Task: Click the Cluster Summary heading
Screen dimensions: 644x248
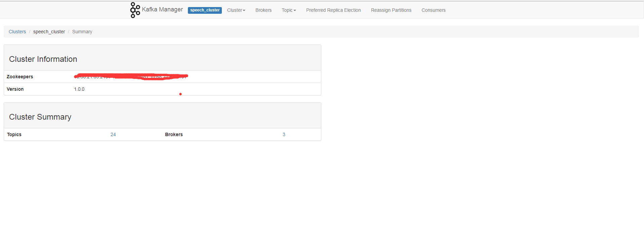Action: click(x=40, y=117)
